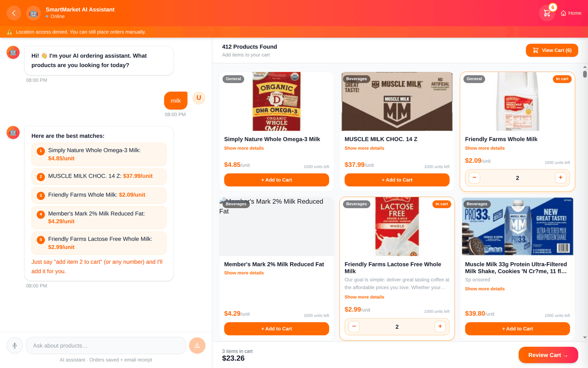
Task: Select chat match 2 MUSCLE MILK CHOC. 14 Z
Action: 99,176
